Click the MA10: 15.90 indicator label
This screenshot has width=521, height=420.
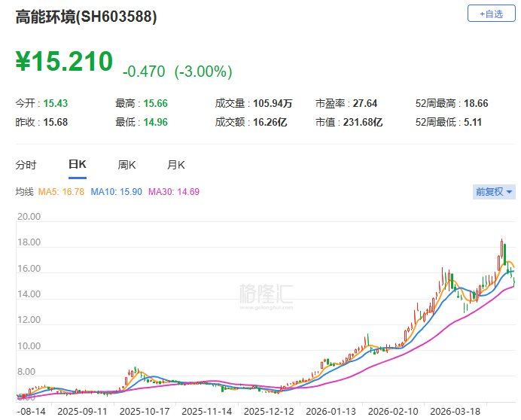[x=116, y=192]
